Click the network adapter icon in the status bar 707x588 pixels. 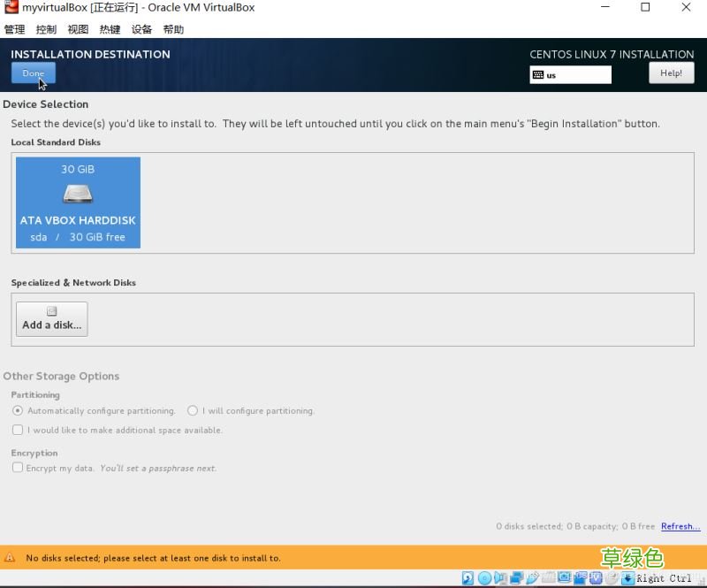coord(515,579)
